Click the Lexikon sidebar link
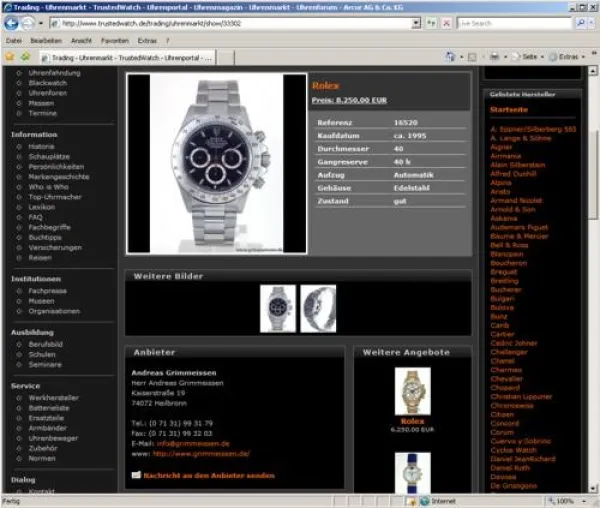The height and width of the screenshot is (508, 600). (x=42, y=207)
